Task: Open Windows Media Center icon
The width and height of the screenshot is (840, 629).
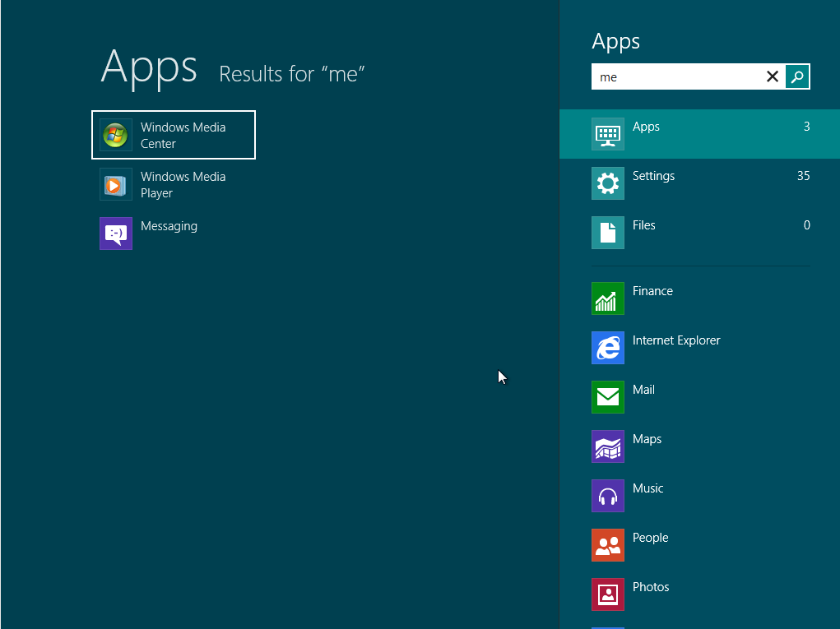Action: pyautogui.click(x=116, y=135)
